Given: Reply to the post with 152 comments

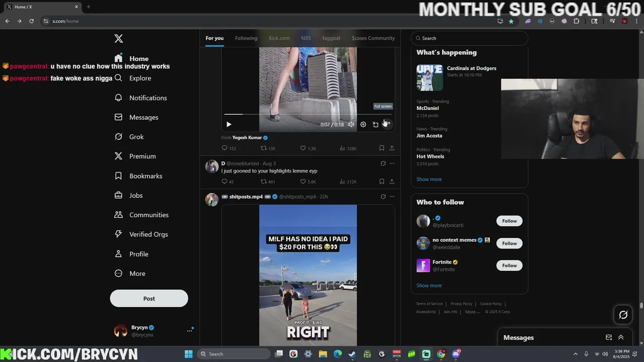Looking at the screenshot, I should click(228, 148).
